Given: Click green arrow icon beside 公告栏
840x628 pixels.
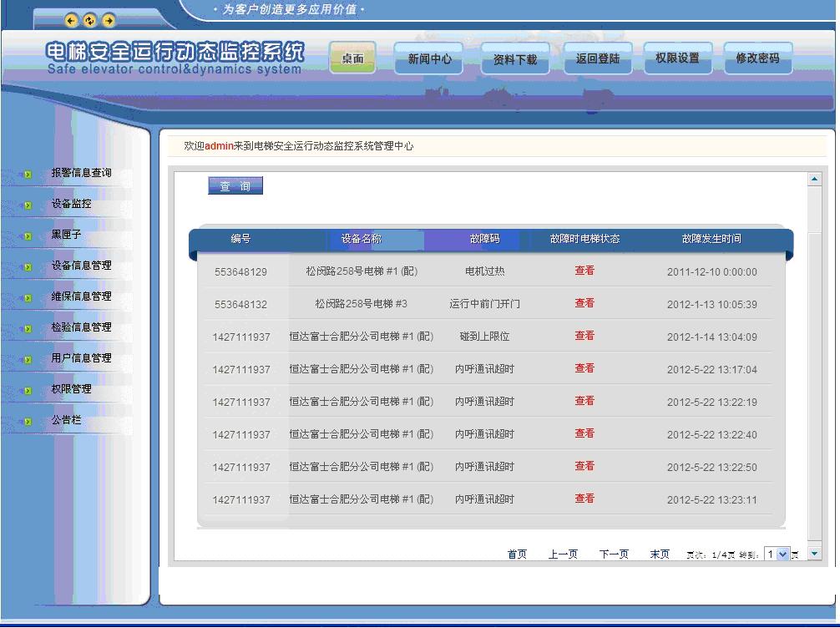Looking at the screenshot, I should (28, 422).
